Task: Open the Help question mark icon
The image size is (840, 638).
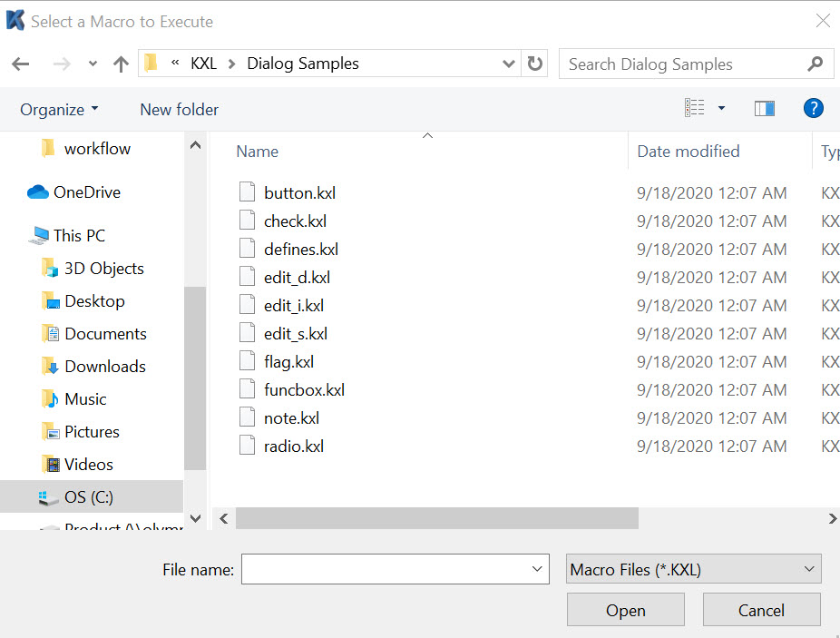Action: (x=814, y=108)
